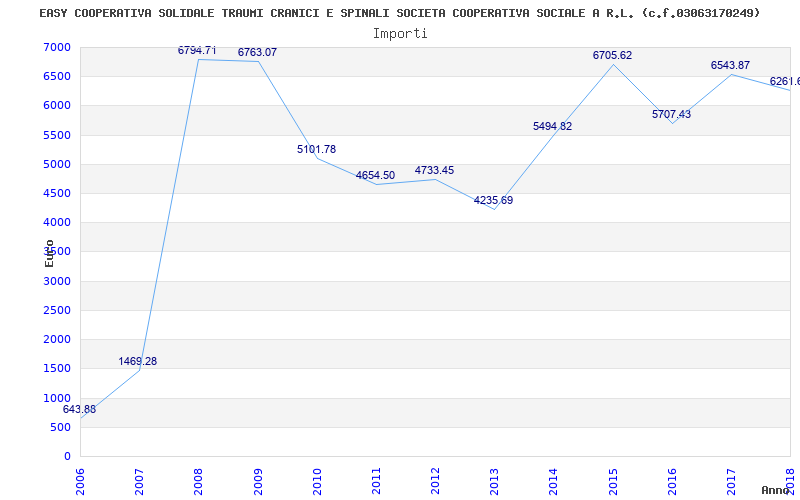Select the x-axis year 2016

(672, 481)
